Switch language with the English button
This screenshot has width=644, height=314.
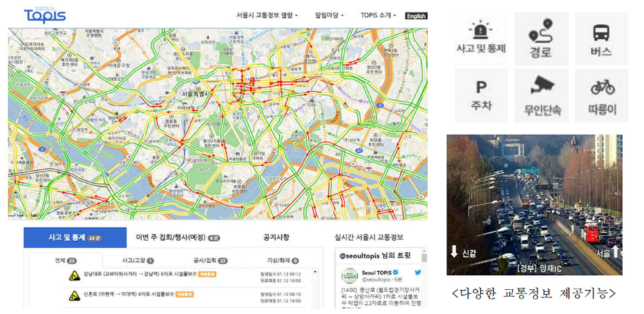[416, 16]
